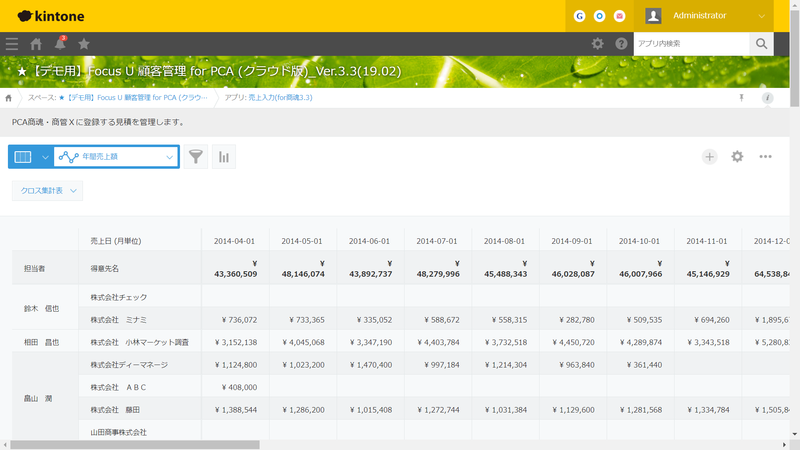Click horizontal scrollbar right arrow
The image size is (800, 450).
pos(785,445)
